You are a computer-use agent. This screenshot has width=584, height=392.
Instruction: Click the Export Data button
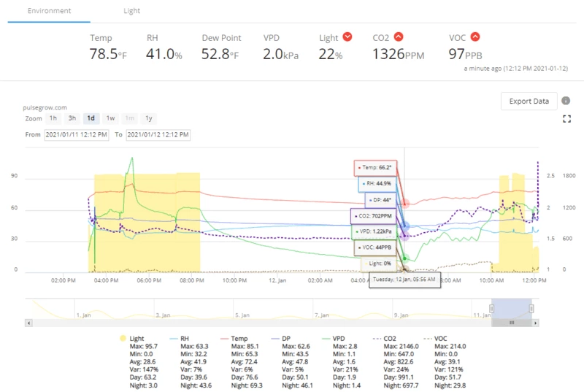(529, 101)
